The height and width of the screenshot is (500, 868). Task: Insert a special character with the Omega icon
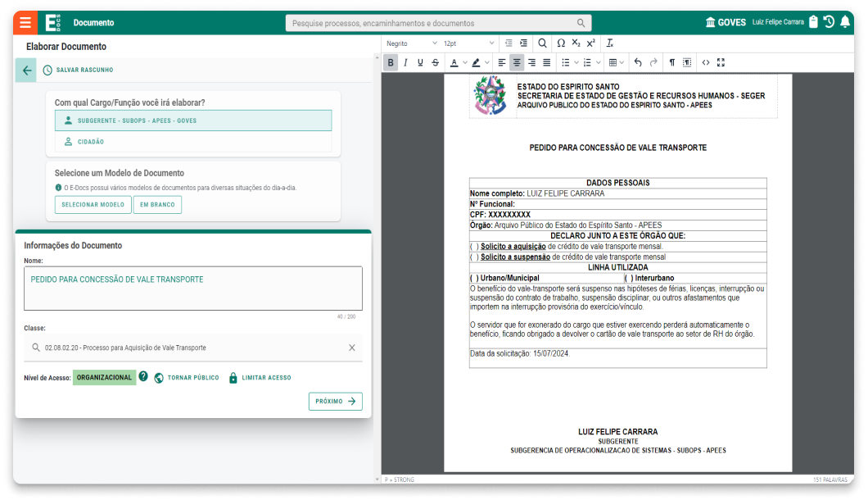562,41
